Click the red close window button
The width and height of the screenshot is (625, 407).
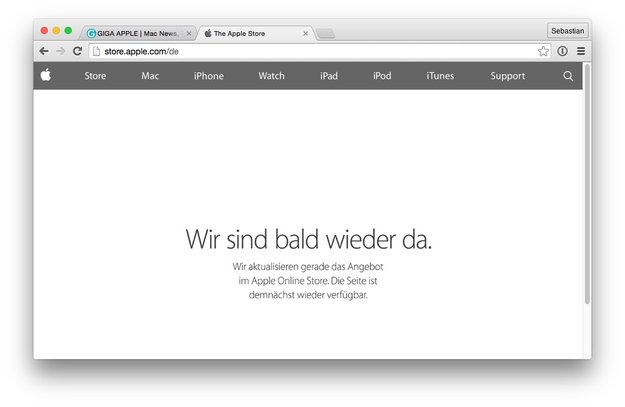tap(44, 31)
